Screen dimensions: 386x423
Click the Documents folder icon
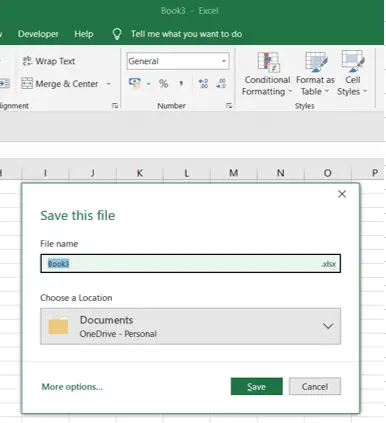coord(58,326)
